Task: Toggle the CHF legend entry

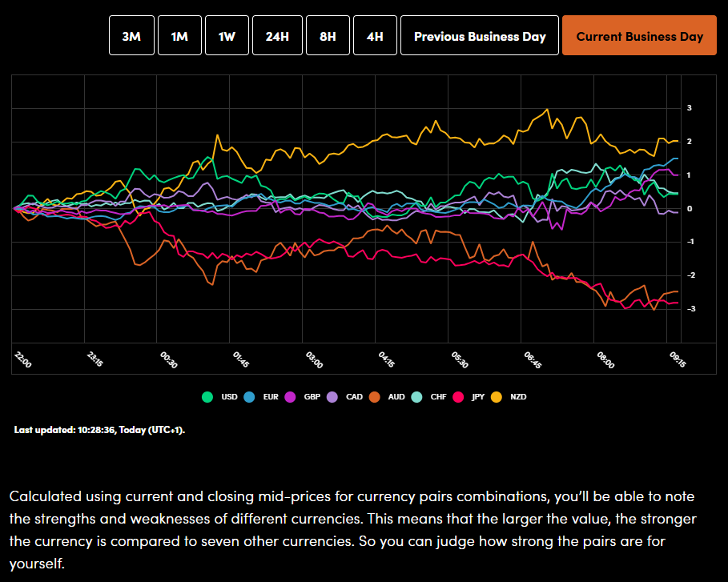Action: 429,396
